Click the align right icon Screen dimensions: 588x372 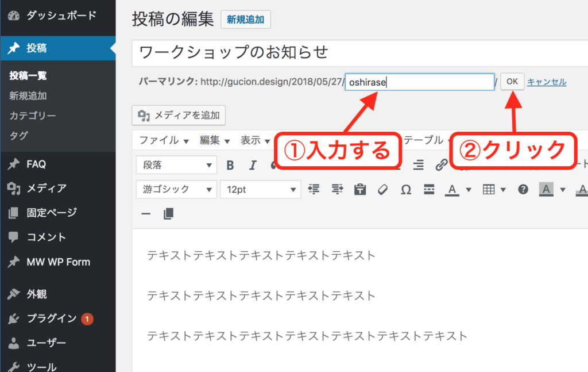coord(419,166)
